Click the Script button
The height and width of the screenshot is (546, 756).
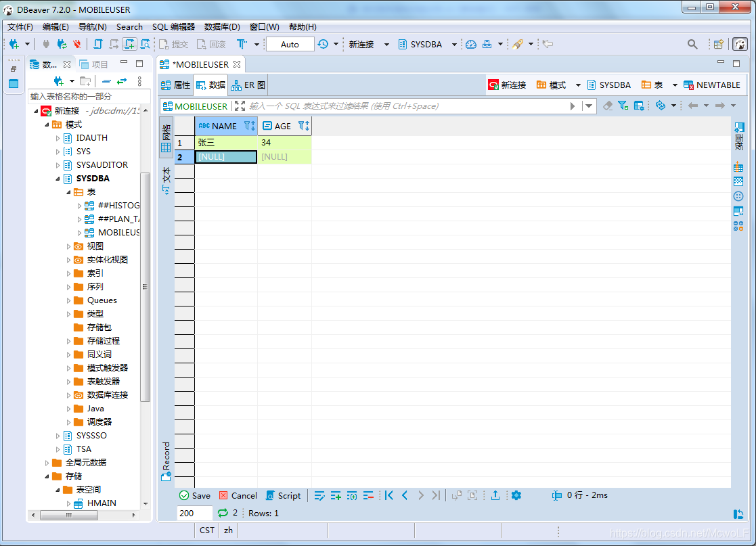[283, 495]
